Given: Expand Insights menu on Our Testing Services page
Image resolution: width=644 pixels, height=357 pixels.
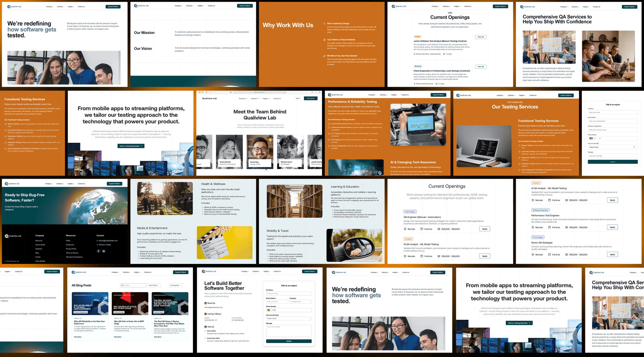Looking at the screenshot, I should point(522,95).
